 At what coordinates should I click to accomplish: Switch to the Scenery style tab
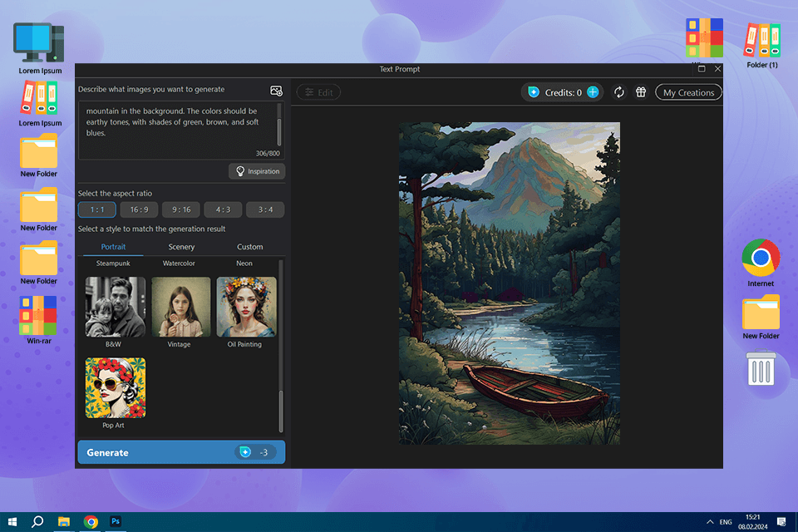point(181,246)
